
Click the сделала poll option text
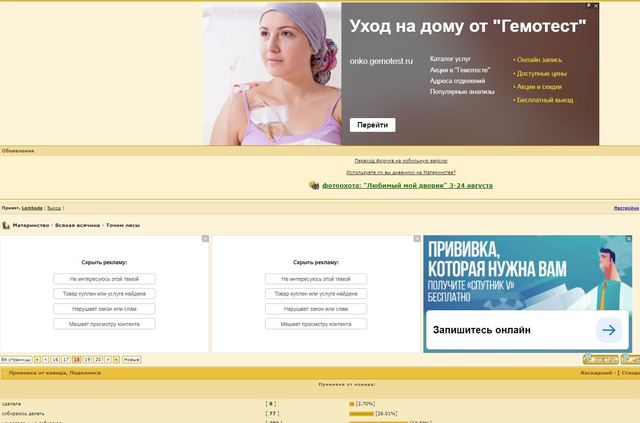tap(11, 404)
